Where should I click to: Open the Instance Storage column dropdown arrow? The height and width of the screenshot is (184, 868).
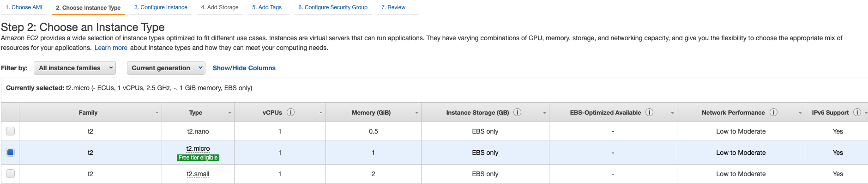click(x=544, y=113)
